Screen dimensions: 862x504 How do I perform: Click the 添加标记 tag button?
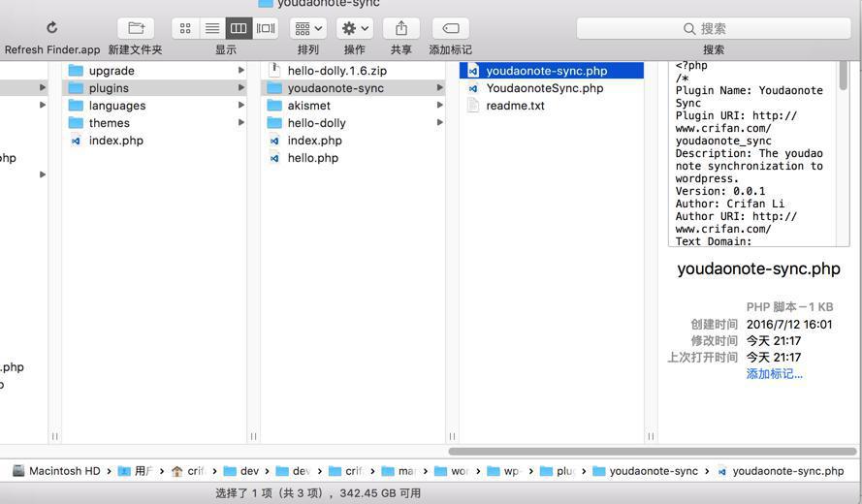450,28
